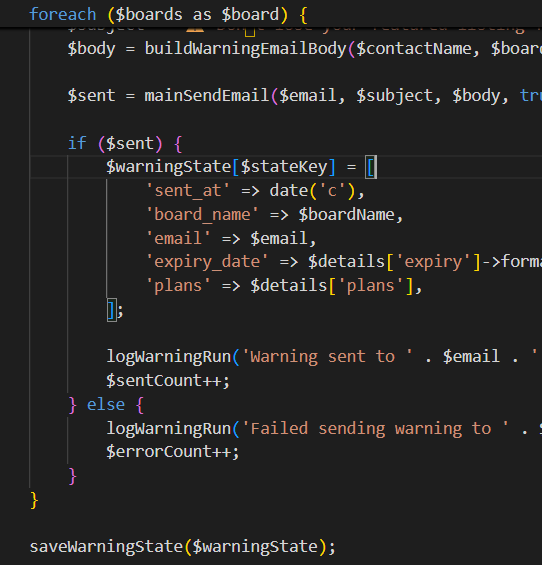Click '$sent' on the mainSendEmail assignment line

(92, 95)
